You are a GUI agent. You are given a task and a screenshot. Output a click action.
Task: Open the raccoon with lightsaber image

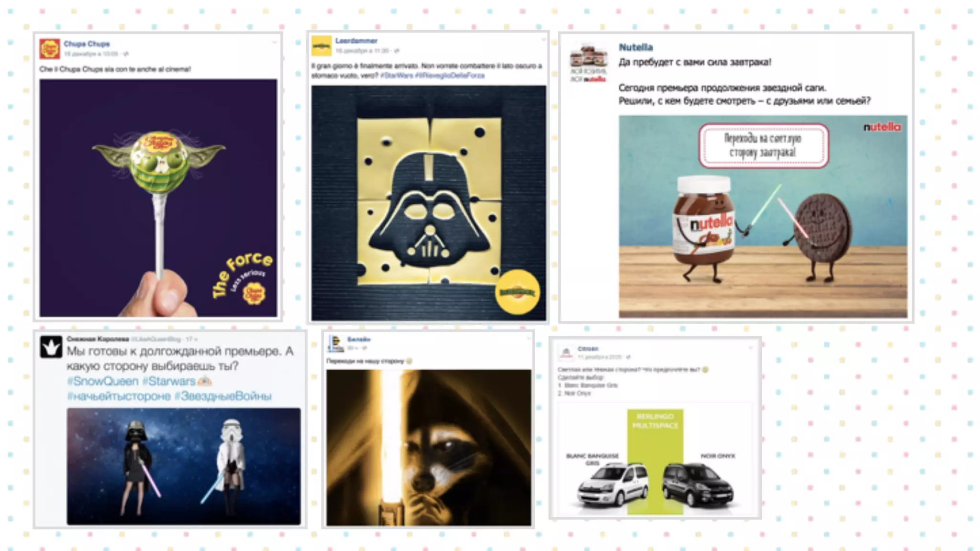point(428,447)
